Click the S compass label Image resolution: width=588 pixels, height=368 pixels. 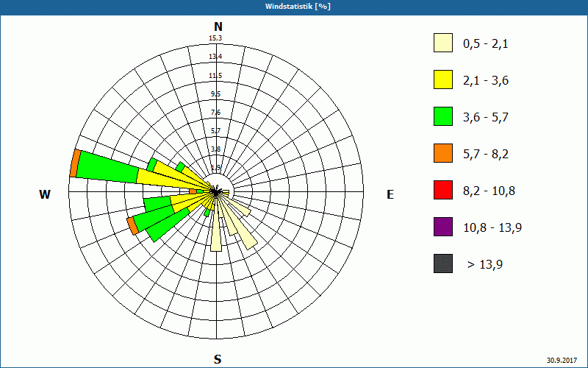click(x=218, y=359)
